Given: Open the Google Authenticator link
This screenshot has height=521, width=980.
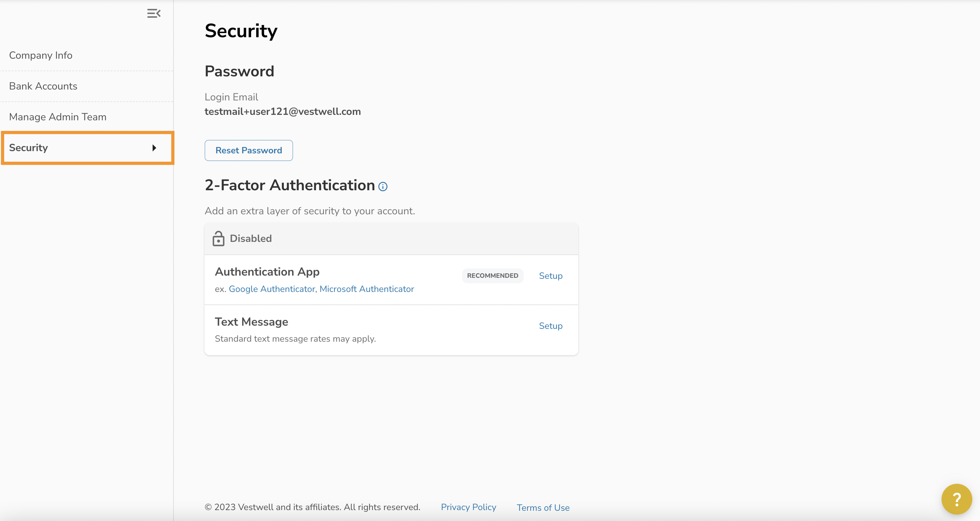Looking at the screenshot, I should (272, 289).
